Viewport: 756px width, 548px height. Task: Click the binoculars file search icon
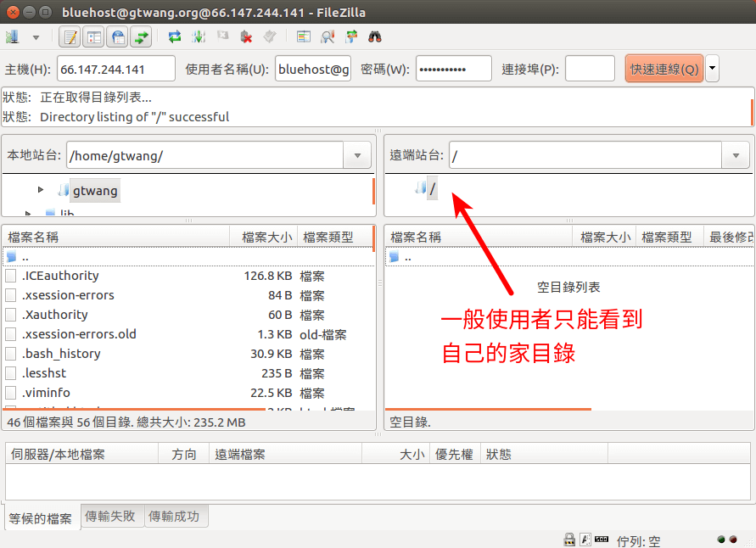pos(375,37)
